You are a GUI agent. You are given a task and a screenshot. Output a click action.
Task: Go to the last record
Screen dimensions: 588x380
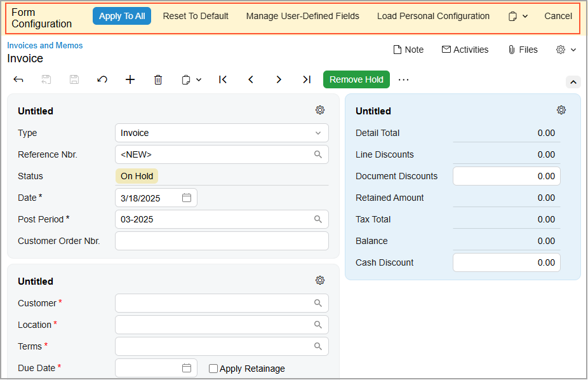pyautogui.click(x=307, y=79)
